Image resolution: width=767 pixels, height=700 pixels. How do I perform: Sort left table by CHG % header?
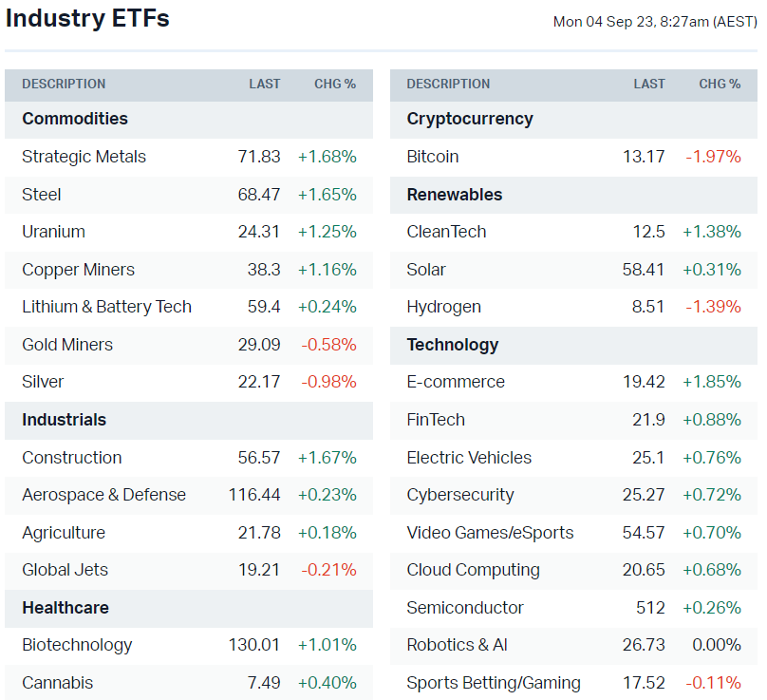335,84
